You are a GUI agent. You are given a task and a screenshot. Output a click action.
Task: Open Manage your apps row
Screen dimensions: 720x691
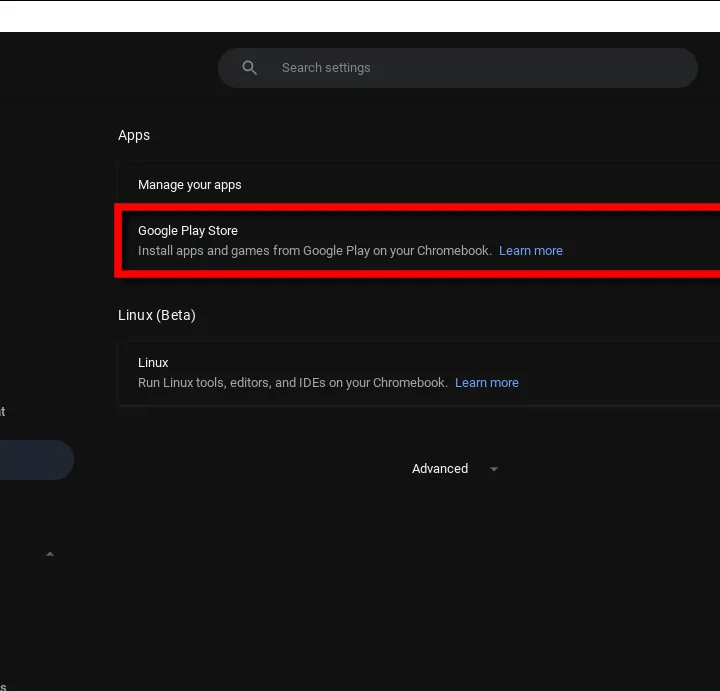(x=419, y=185)
